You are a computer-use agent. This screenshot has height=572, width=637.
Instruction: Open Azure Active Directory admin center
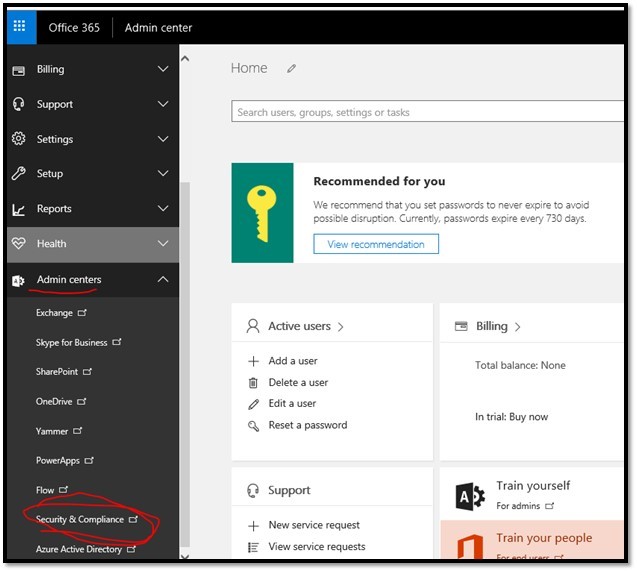pyautogui.click(x=79, y=549)
